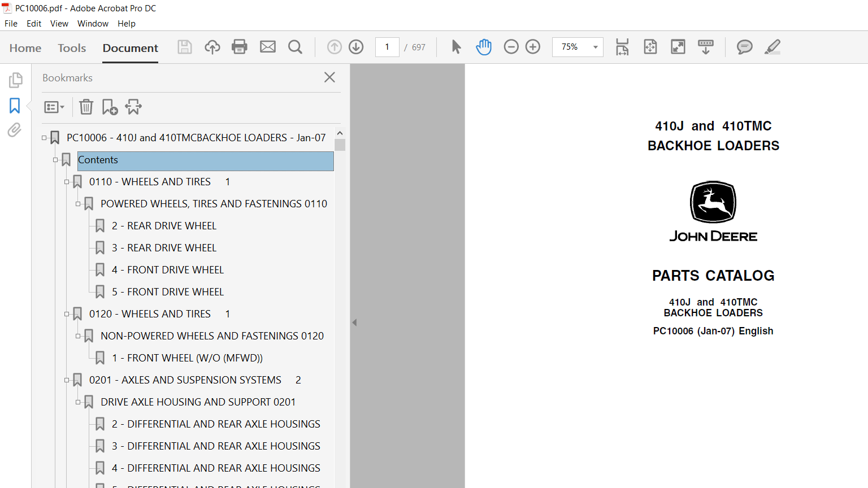The image size is (868, 488).
Task: Open bookmark 1 - FRONT WHEEL (W/O (MFWD))
Action: pyautogui.click(x=187, y=358)
